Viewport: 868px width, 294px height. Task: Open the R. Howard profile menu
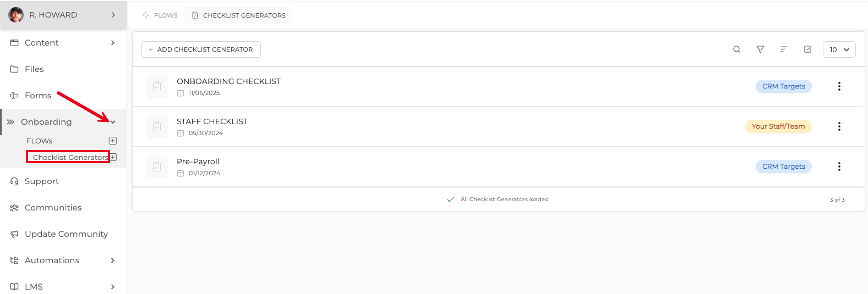tap(63, 15)
